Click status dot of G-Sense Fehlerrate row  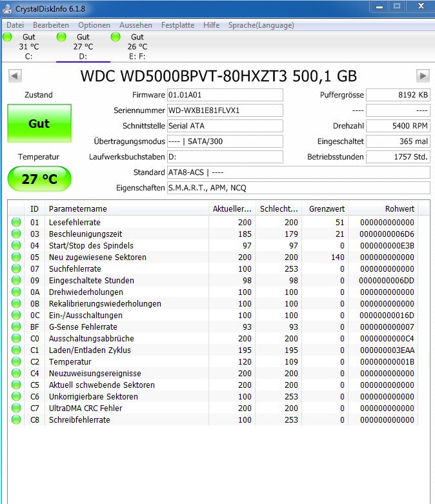click(x=16, y=327)
